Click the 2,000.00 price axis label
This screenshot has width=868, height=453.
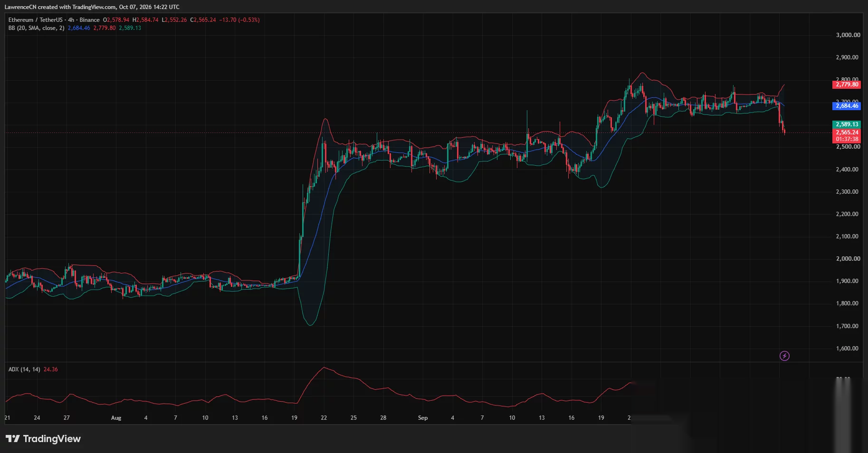[848, 259]
